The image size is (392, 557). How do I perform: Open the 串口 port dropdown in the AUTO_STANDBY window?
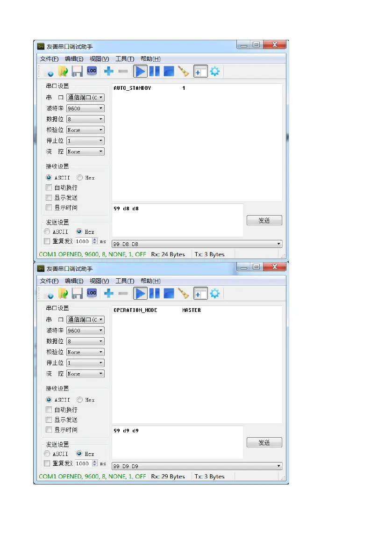coord(86,97)
